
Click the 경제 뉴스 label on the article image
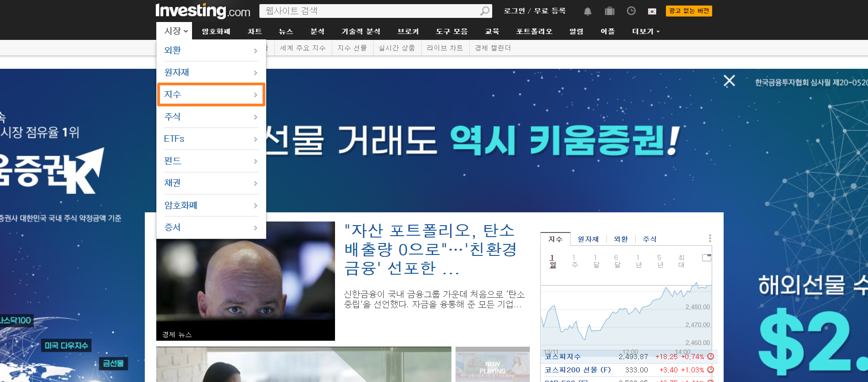click(177, 335)
